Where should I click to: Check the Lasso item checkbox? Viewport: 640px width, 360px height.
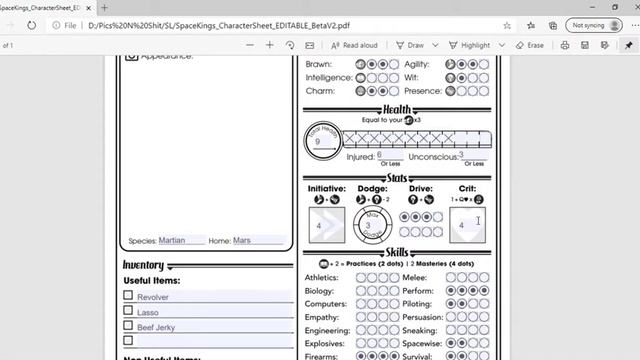tap(128, 310)
